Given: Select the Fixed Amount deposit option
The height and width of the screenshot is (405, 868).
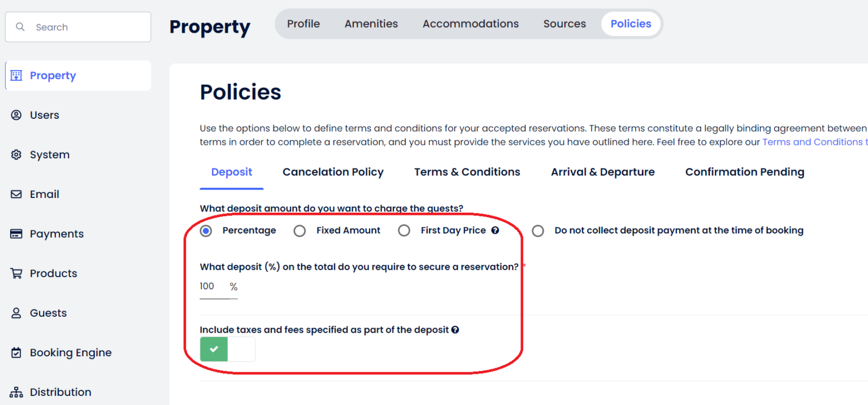Looking at the screenshot, I should [300, 230].
